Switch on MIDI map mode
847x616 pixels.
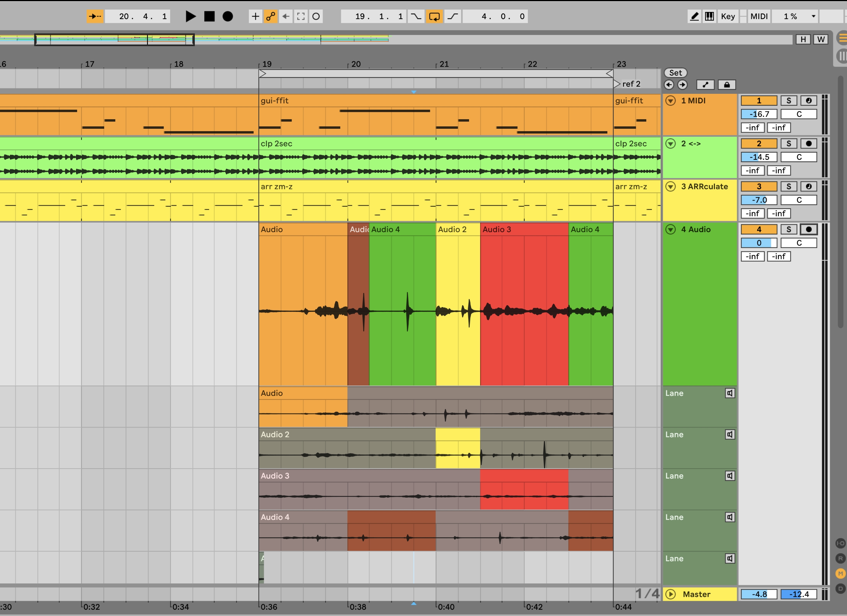pyautogui.click(x=759, y=16)
